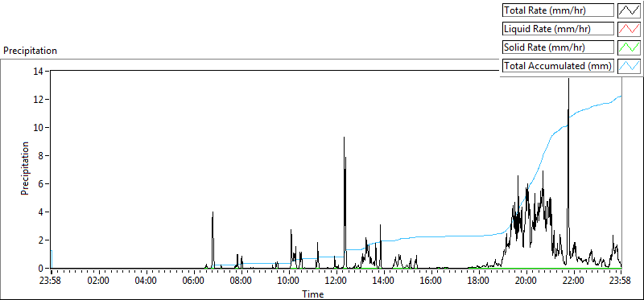Screen dimensions: 644x300
Task: Click the Time x-axis title
Action: [x=313, y=294]
